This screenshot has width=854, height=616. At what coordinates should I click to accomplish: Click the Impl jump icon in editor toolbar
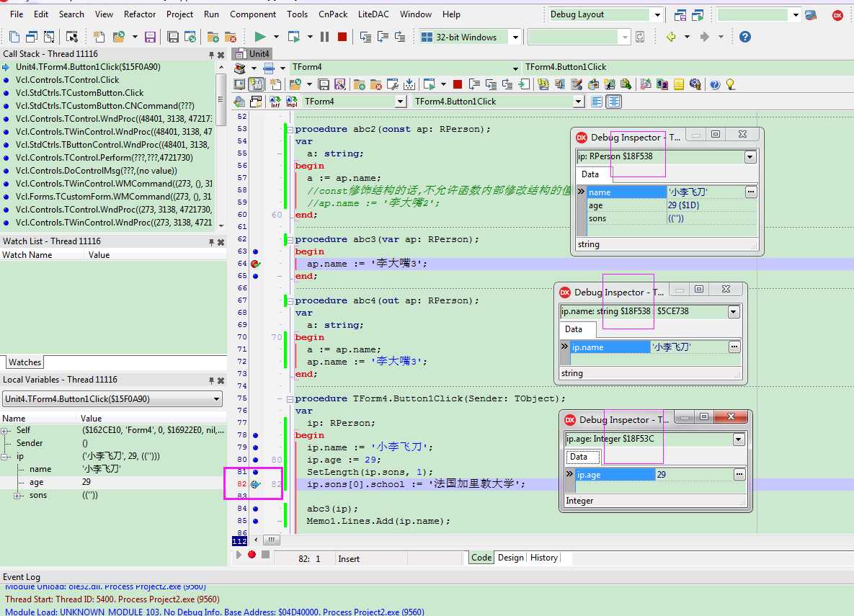point(292,102)
